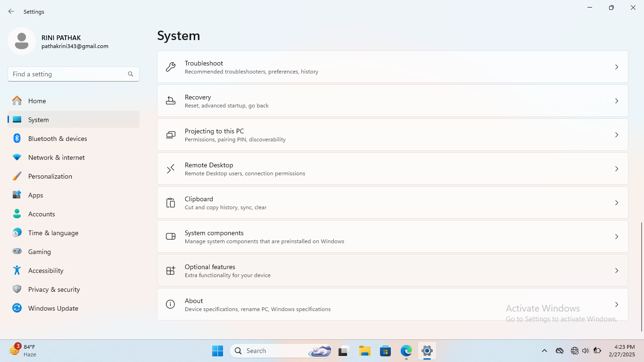Screen dimensions: 644x362
Task: Open Microsoft Edge from the taskbar
Action: (406, 351)
